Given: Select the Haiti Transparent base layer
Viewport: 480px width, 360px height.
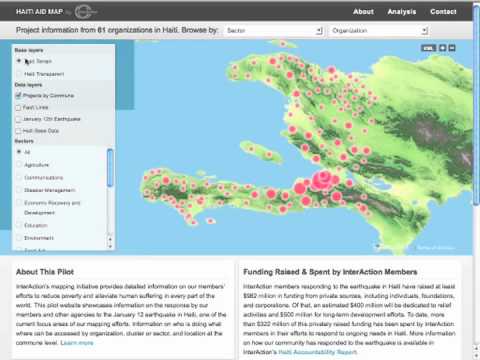Looking at the screenshot, I should (x=19, y=74).
